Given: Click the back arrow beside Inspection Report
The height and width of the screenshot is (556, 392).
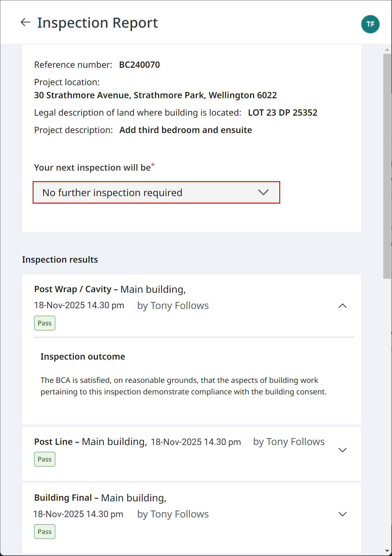Looking at the screenshot, I should (25, 22).
